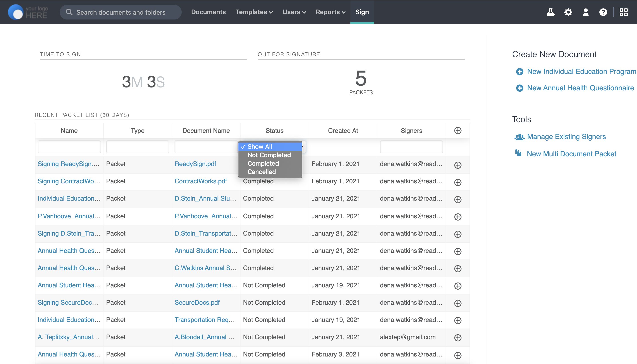Click the search documents and folders field
The height and width of the screenshot is (364, 637).
[x=120, y=12]
